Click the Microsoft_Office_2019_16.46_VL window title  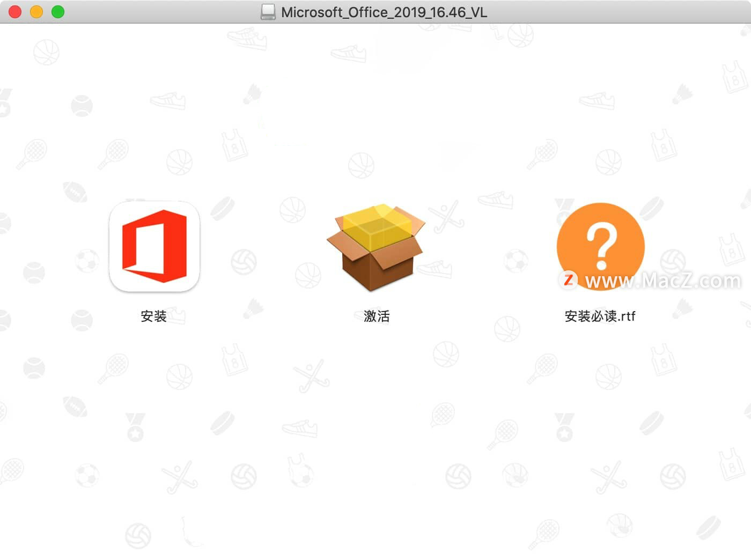[x=384, y=12]
